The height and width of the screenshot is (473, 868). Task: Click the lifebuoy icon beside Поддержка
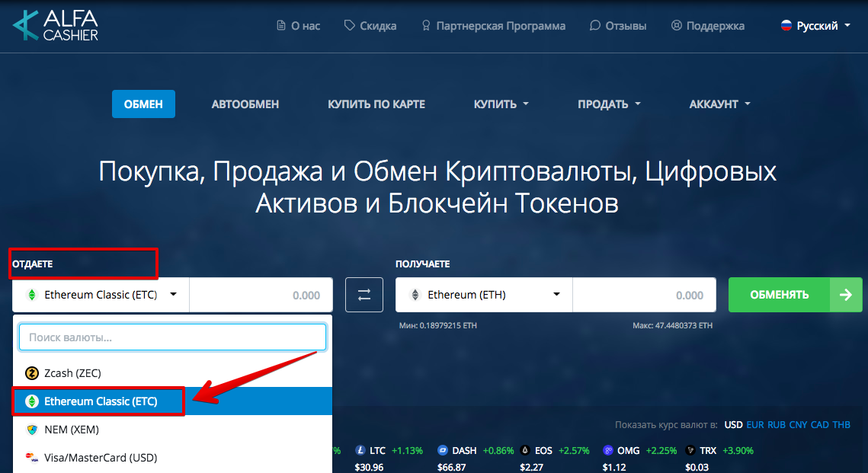677,25
